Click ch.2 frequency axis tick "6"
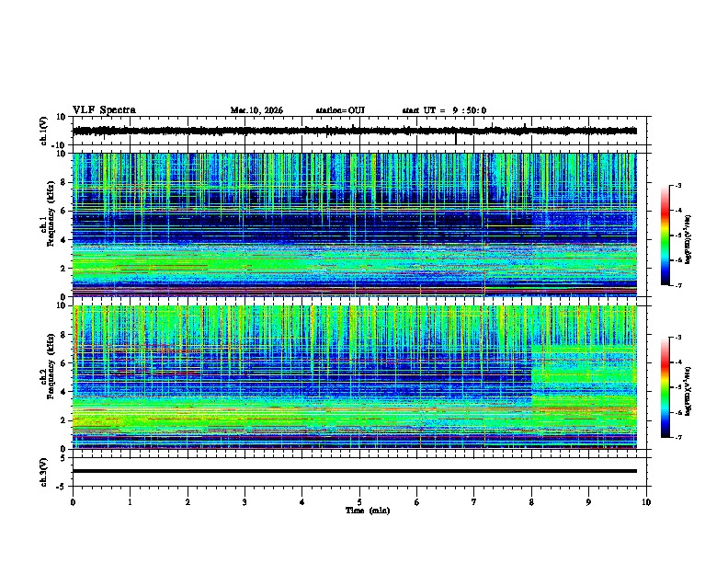This screenshot has height=563, width=728. tap(64, 363)
